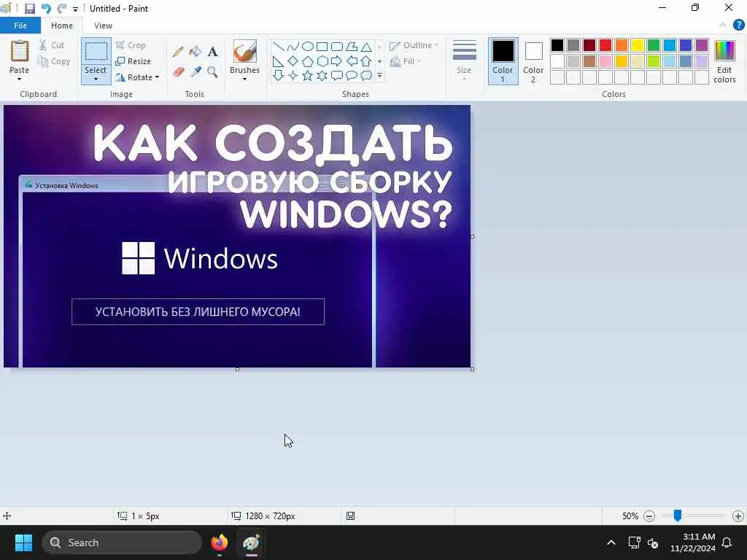Select the Eraser tool
Screen dimensions: 747x560
[x=178, y=72]
